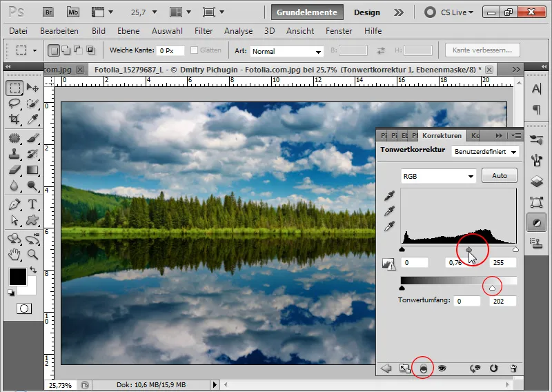The image size is (552, 392).
Task: Click the Auto button
Action: pos(499,175)
